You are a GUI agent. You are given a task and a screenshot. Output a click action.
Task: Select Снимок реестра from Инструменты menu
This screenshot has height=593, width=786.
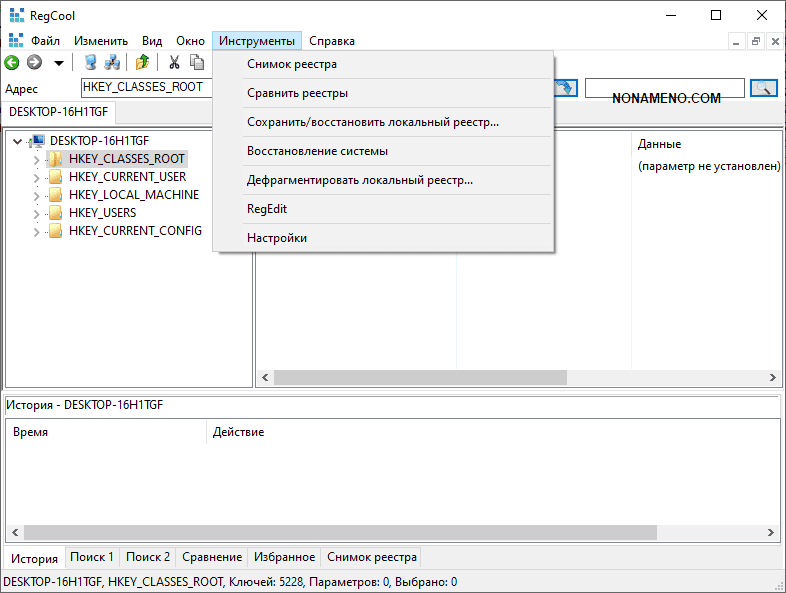pos(292,64)
